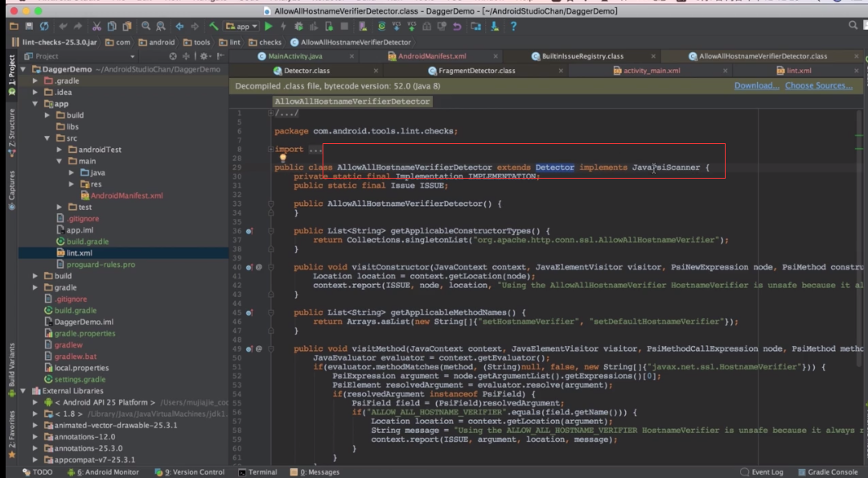The image size is (868, 478).
Task: Click the Replace icon in the toolbar
Action: (x=161, y=26)
